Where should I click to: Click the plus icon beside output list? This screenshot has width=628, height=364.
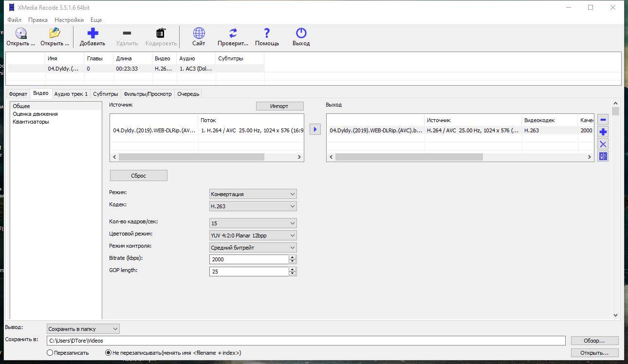(603, 132)
